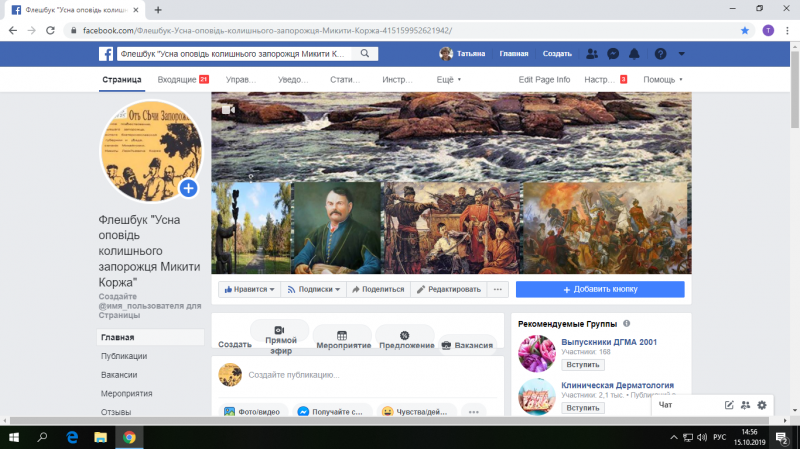Image resolution: width=800 pixels, height=449 pixels.
Task: Show hidden system tray icons
Action: pyautogui.click(x=674, y=437)
